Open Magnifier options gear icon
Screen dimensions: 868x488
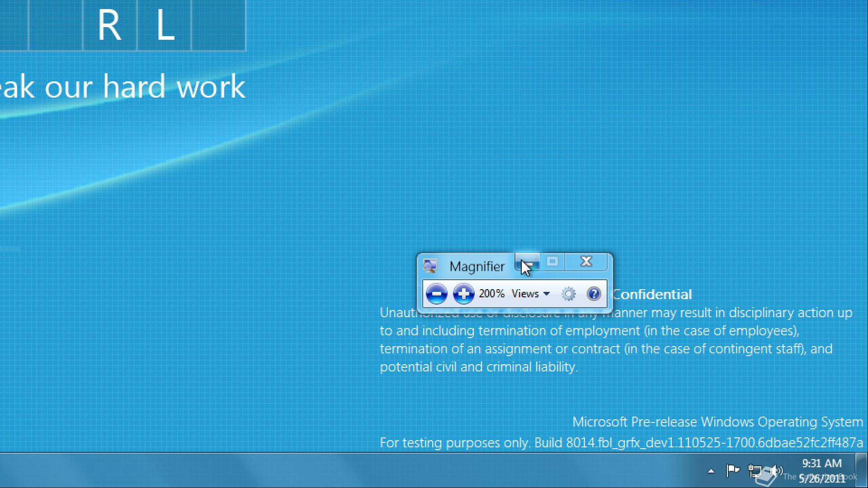click(x=568, y=294)
